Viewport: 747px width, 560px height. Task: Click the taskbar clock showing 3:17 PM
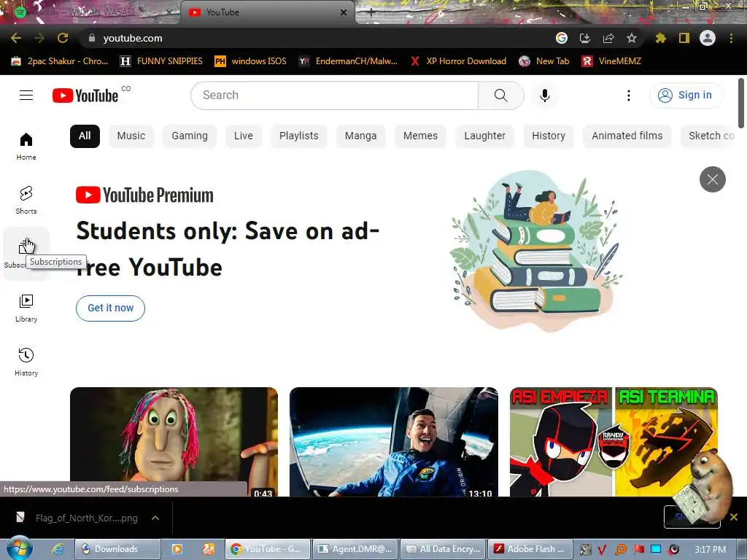[x=710, y=549]
